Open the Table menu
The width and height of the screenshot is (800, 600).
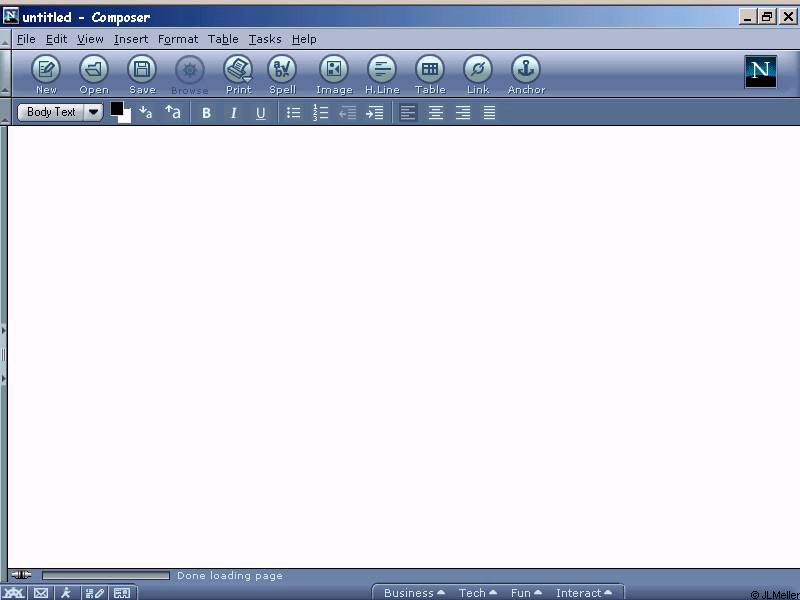coord(223,39)
